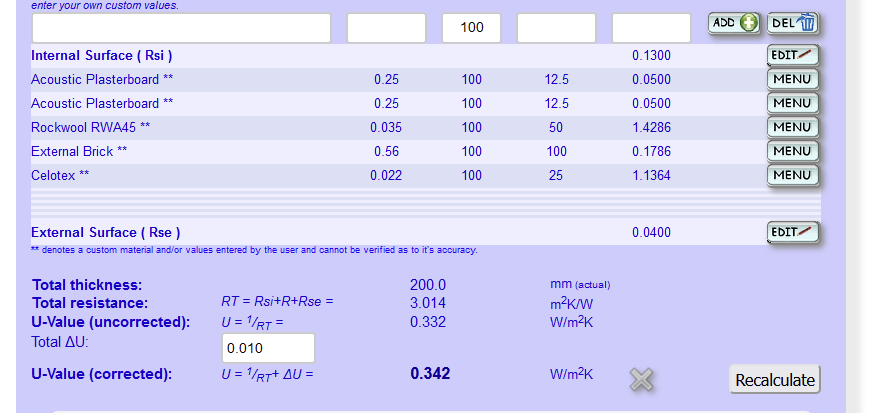The image size is (870, 413).
Task: Click the Total ΔU input field
Action: pos(267,348)
